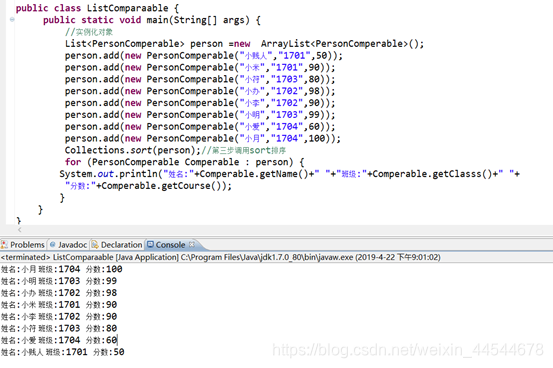
Task: Click the comment above the List declaration
Action: [x=89, y=32]
